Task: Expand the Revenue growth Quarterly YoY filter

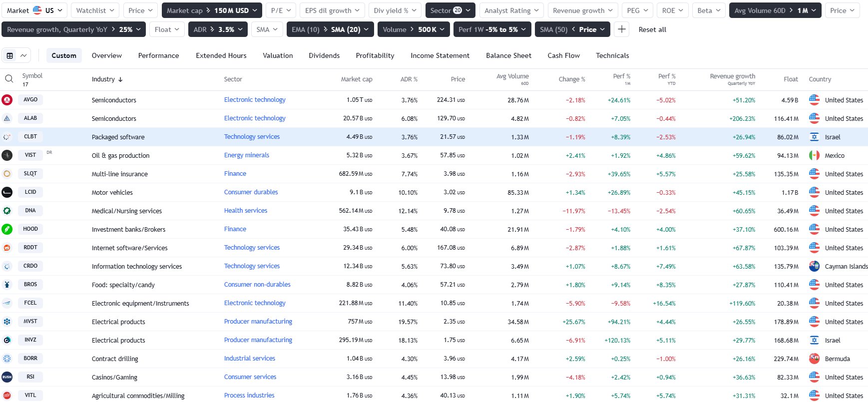Action: [73, 29]
